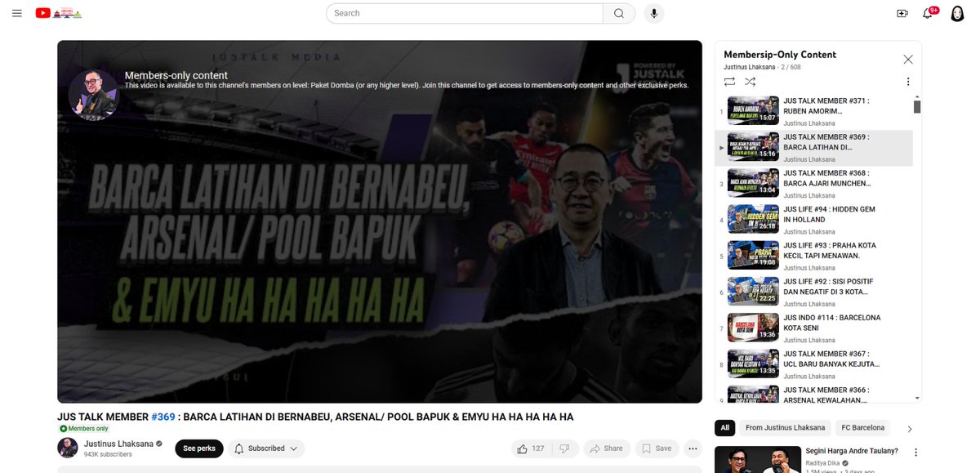Click See perks button
Viewport: 980px width, 473px height.
(x=199, y=448)
